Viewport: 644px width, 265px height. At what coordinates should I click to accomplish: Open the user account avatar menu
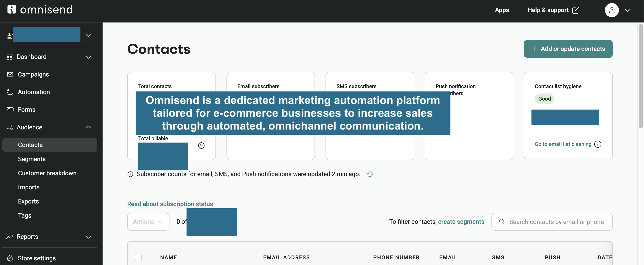(611, 10)
